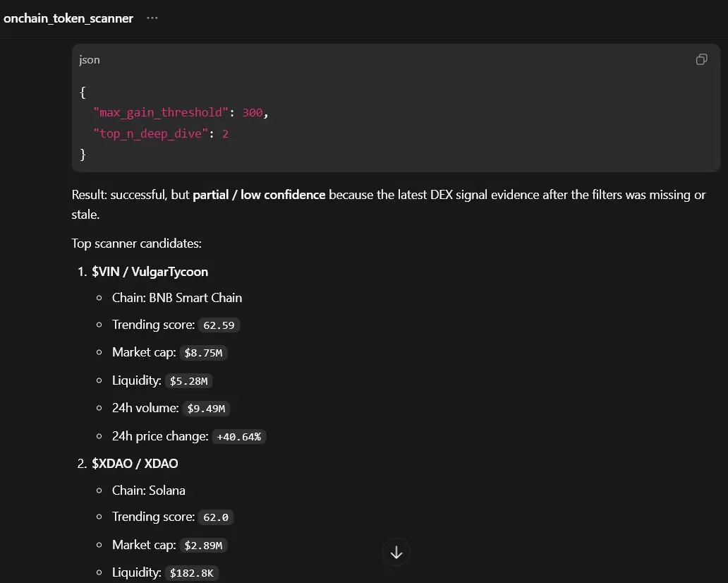Click the $9.49M 24h volume chip

point(206,409)
